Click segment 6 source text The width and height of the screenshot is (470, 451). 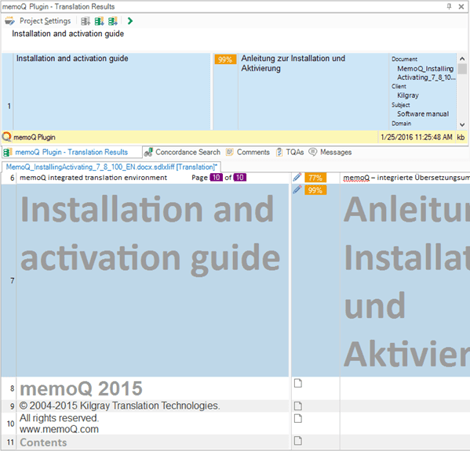click(x=93, y=178)
